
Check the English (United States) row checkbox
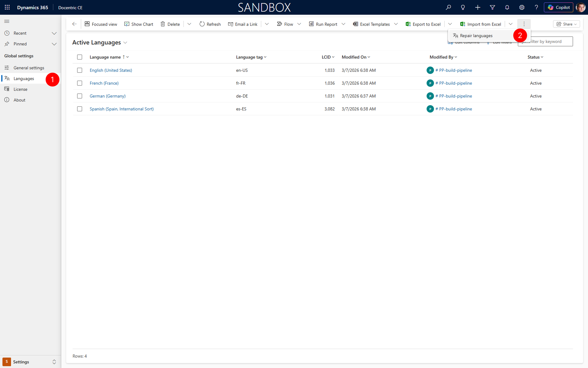click(x=80, y=70)
